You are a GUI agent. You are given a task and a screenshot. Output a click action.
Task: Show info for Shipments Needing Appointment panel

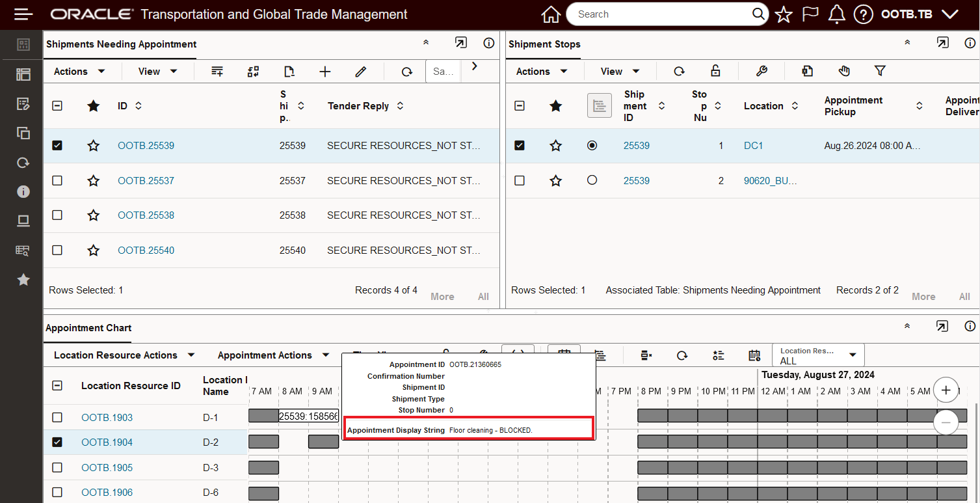click(x=489, y=43)
